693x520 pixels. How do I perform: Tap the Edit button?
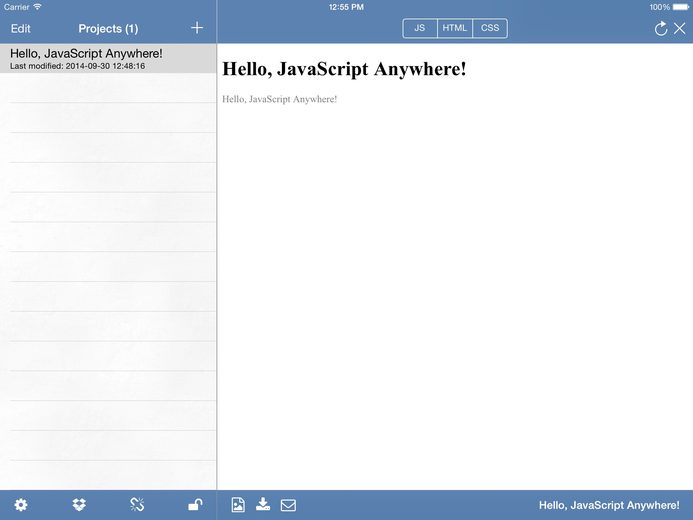[x=20, y=29]
